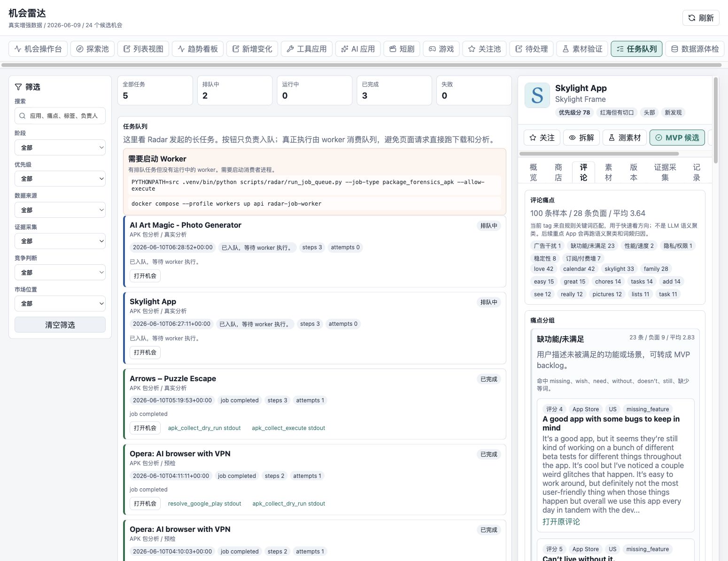The image size is (728, 561).
Task: Click the edit icon on 新增变化 tab
Action: (x=236, y=49)
